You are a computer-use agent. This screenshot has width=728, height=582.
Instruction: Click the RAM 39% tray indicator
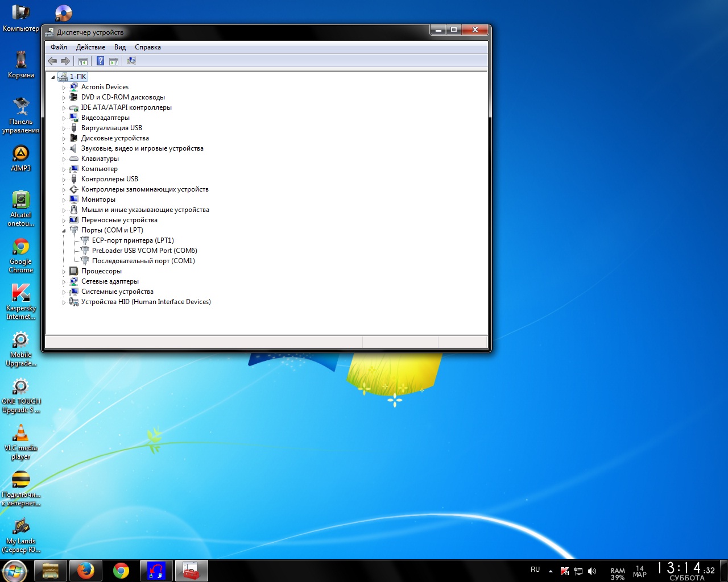pyautogui.click(x=618, y=574)
